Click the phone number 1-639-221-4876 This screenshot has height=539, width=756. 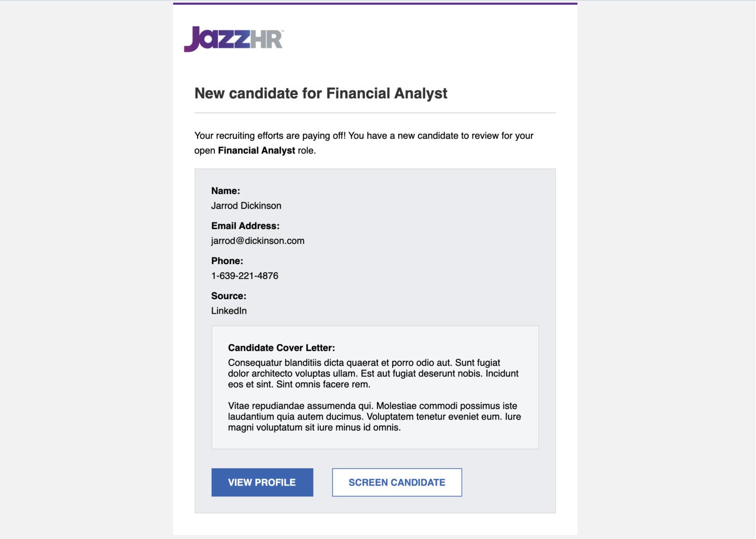245,275
